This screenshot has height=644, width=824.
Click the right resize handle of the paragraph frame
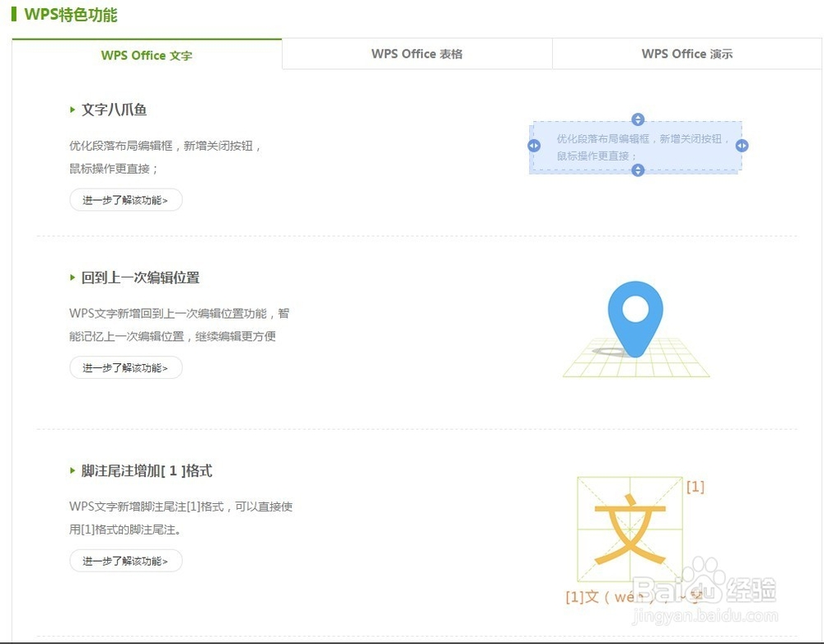[742, 146]
